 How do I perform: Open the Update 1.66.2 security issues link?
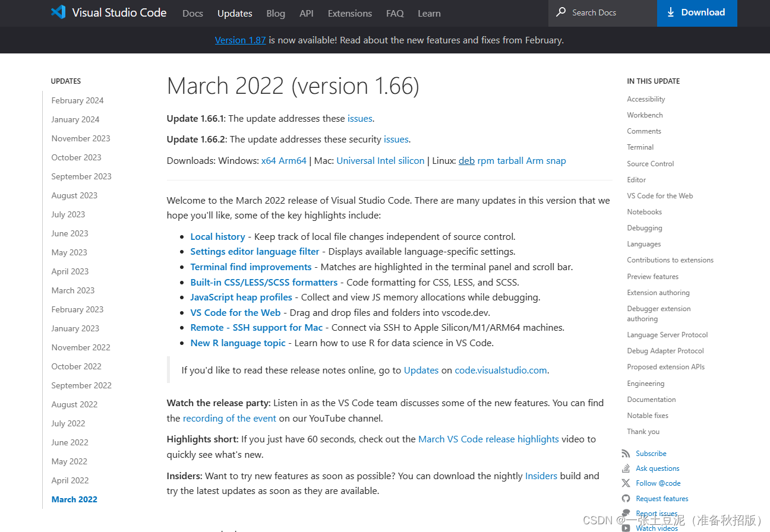[396, 140]
